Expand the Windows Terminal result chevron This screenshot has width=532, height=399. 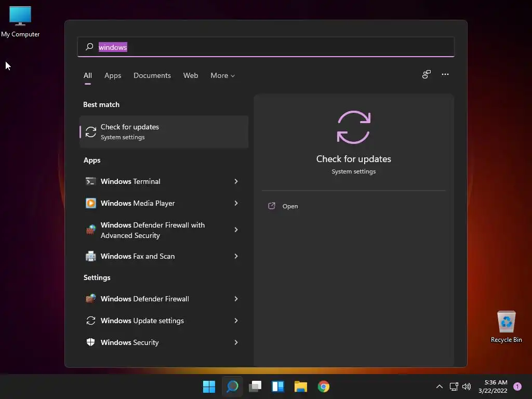click(x=236, y=181)
